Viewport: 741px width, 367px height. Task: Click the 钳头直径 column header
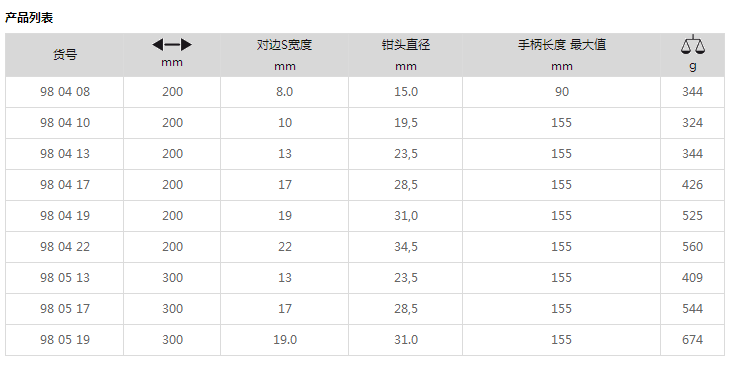tap(405, 45)
